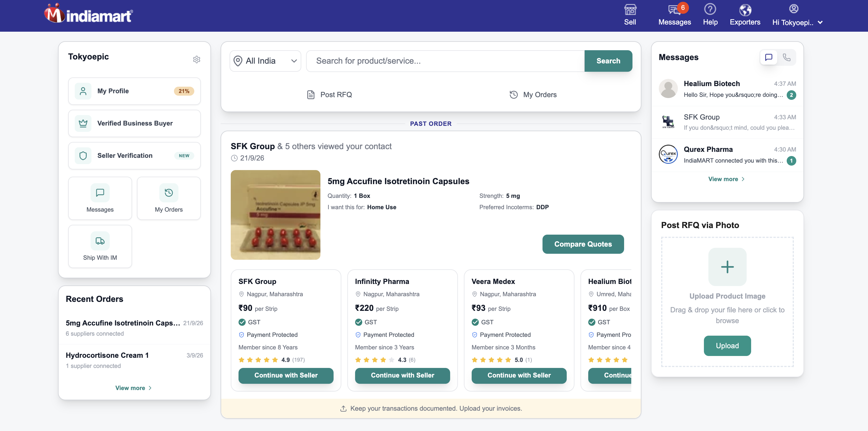Open the SFK Group seller card name
This screenshot has height=431, width=868.
[x=257, y=282]
